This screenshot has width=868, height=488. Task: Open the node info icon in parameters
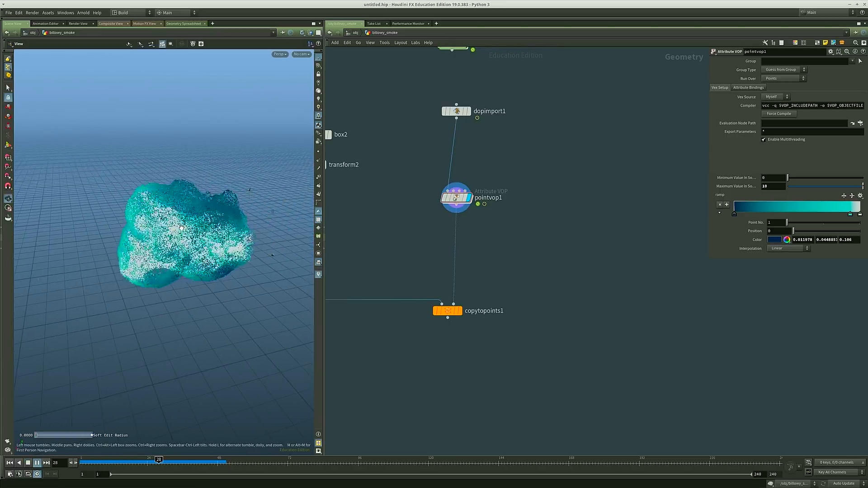[x=855, y=52]
